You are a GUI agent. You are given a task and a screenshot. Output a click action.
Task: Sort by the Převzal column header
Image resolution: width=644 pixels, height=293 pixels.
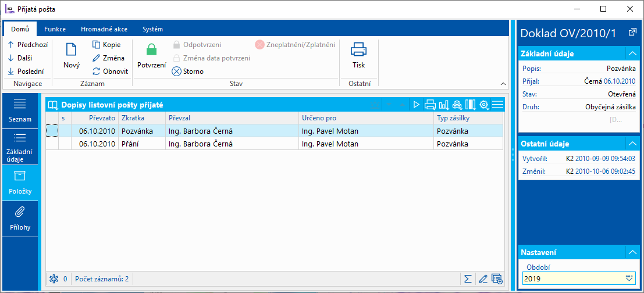click(232, 118)
